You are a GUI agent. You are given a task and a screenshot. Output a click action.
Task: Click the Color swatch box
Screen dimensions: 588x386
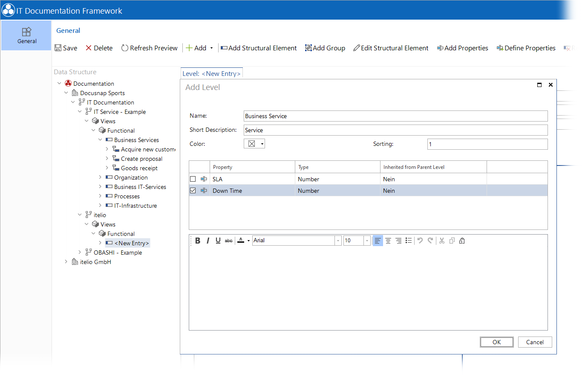point(252,144)
